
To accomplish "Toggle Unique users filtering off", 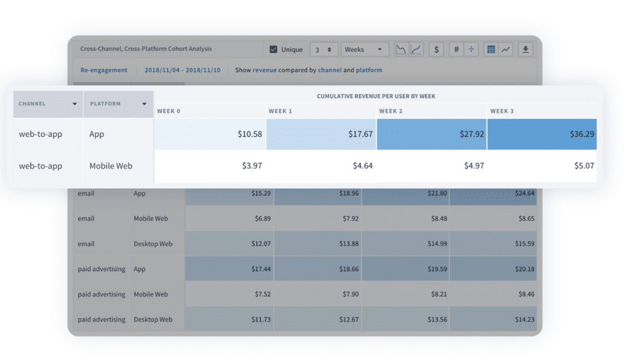I will (274, 49).
